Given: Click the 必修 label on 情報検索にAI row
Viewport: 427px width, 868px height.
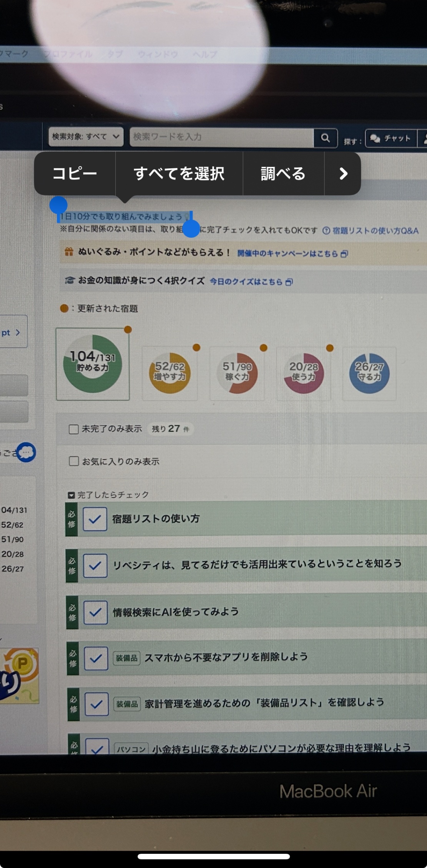Looking at the screenshot, I should click(x=72, y=612).
